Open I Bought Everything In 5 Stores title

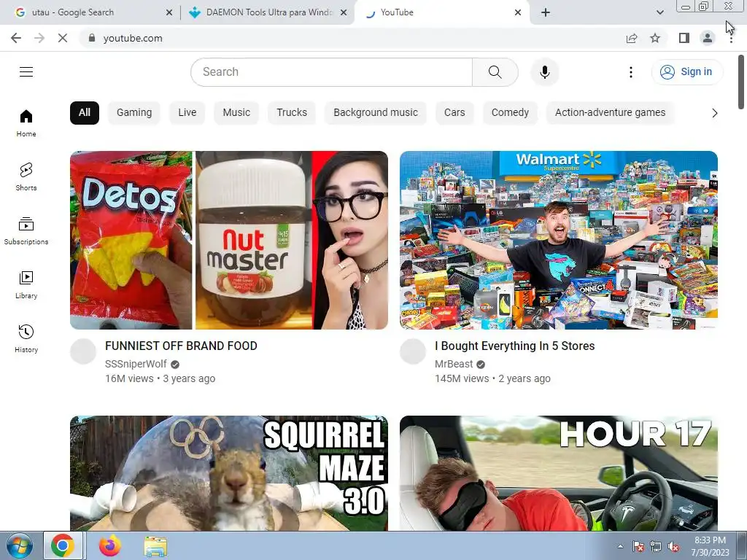pos(514,346)
